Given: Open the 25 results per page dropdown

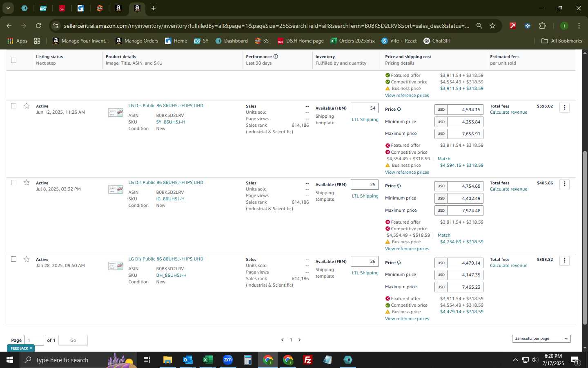Looking at the screenshot, I should 541,339.
